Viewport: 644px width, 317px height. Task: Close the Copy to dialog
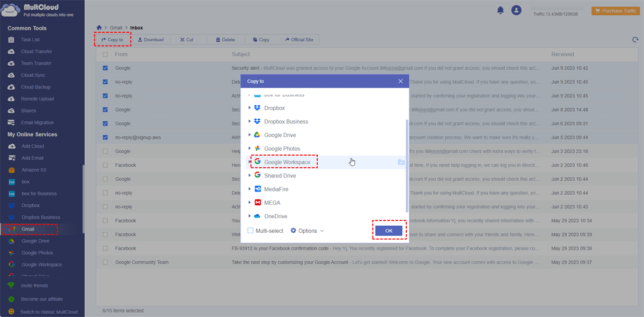point(400,81)
